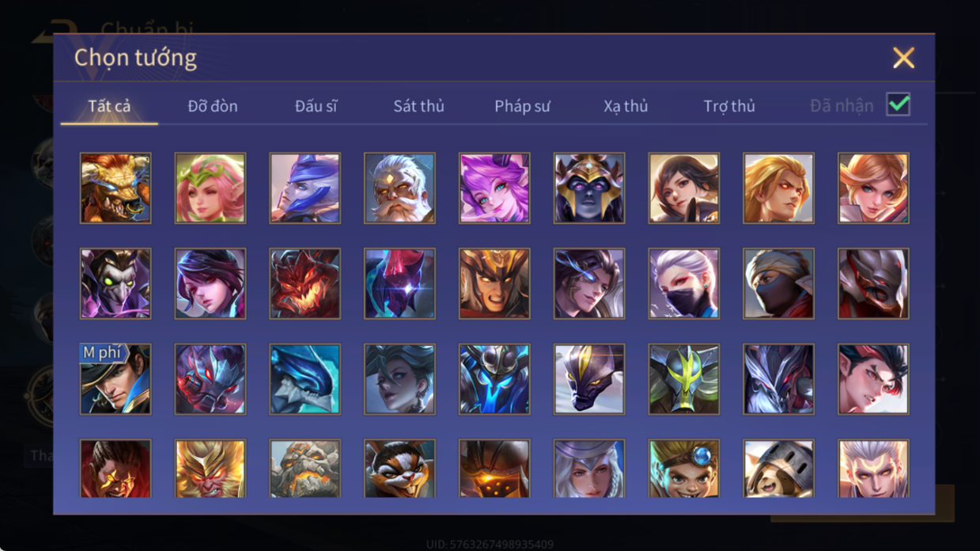This screenshot has width=980, height=551.
Task: Select the boy with blue goggles hero
Action: tap(684, 469)
